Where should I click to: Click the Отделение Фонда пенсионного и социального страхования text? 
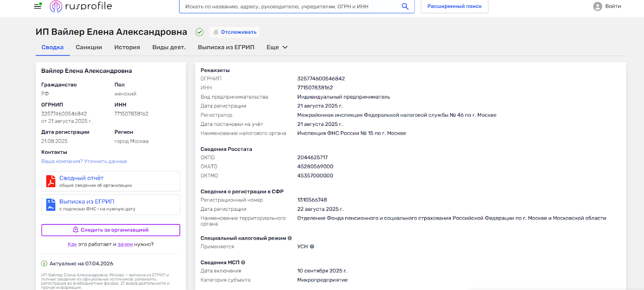click(452, 218)
